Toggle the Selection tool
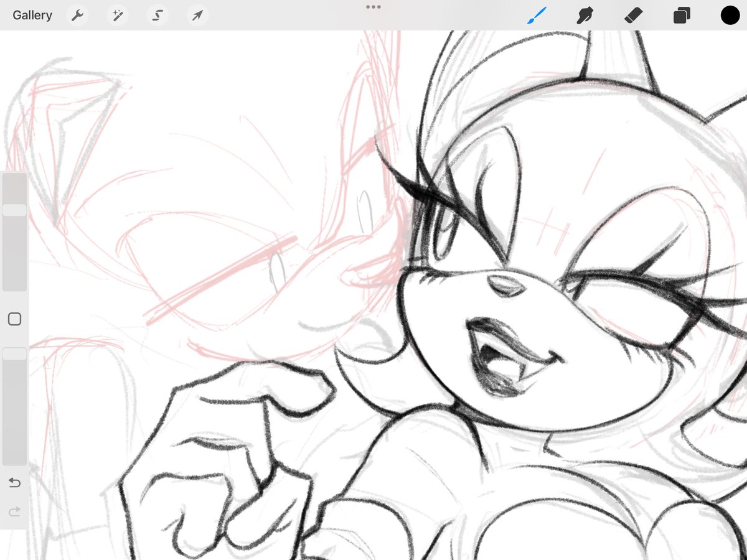Screen dimensions: 747x560 click(157, 15)
